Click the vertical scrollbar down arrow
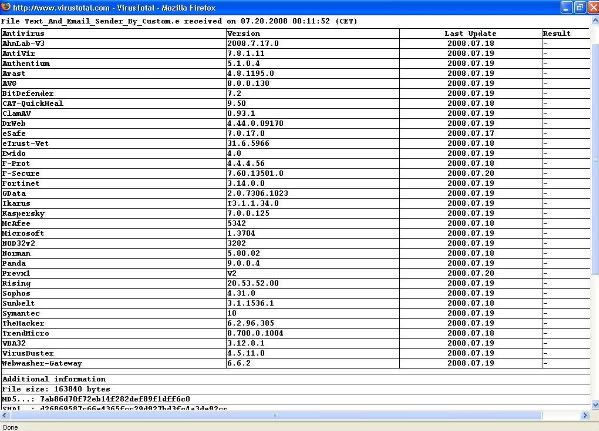599x431 pixels. click(595, 405)
